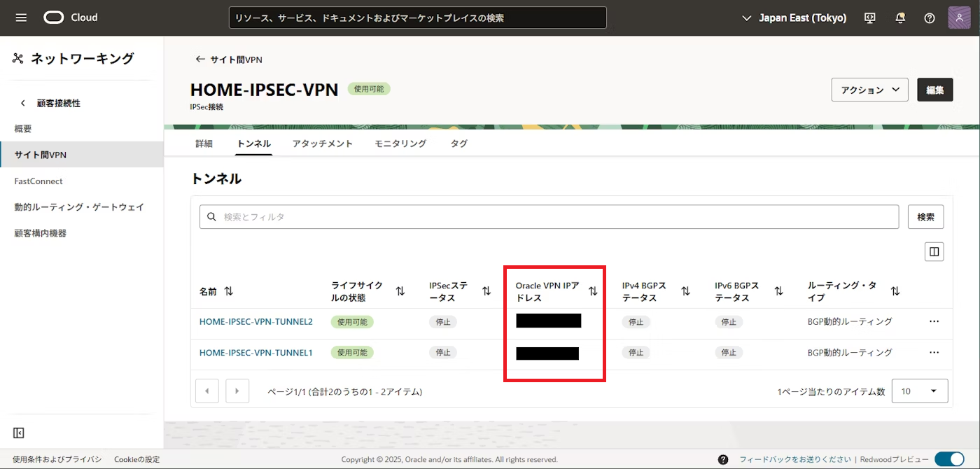Click ページ1/1 pagination summary text

pyautogui.click(x=345, y=391)
